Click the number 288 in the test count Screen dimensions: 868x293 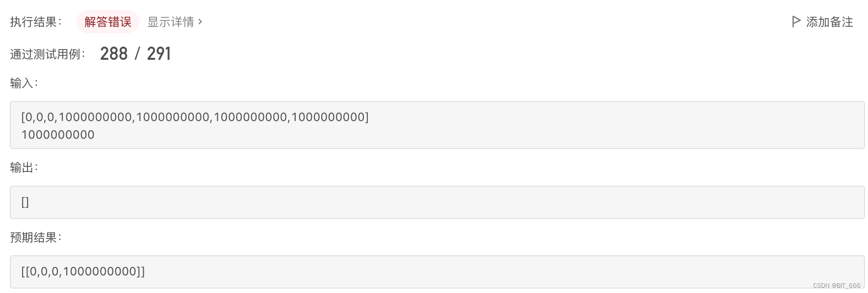(114, 53)
